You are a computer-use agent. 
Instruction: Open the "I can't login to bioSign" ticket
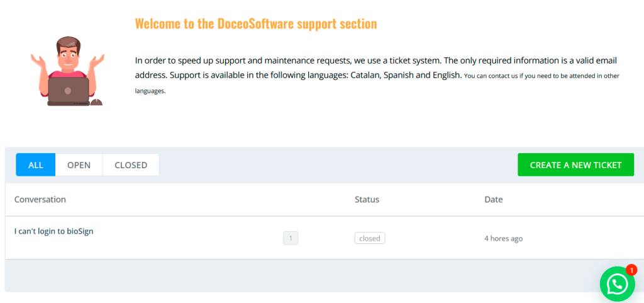(54, 231)
